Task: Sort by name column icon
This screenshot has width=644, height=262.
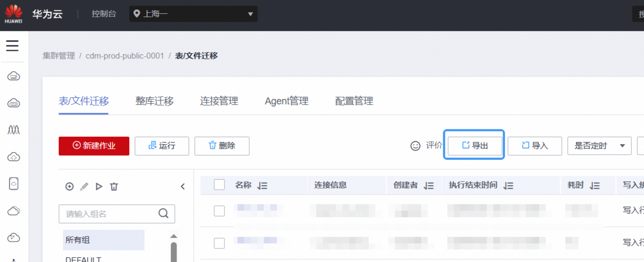Action: (262, 186)
